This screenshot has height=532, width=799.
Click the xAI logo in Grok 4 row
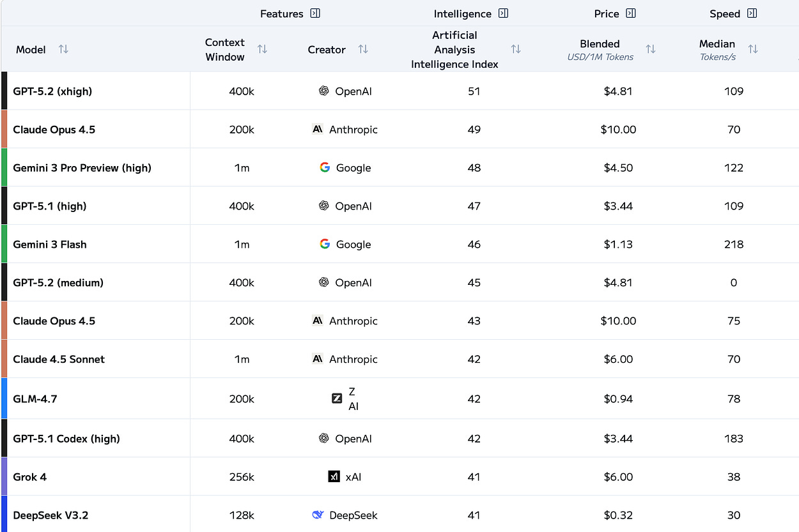pyautogui.click(x=334, y=476)
